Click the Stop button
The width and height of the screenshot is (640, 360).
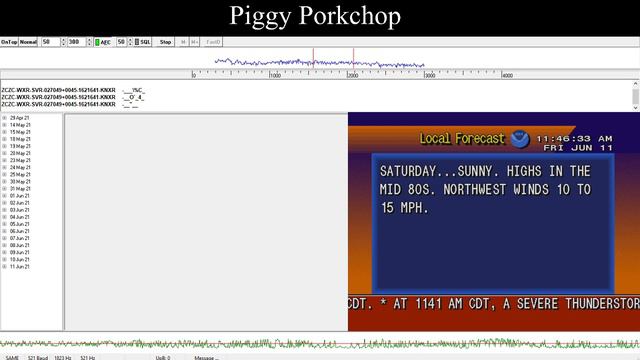tap(165, 42)
